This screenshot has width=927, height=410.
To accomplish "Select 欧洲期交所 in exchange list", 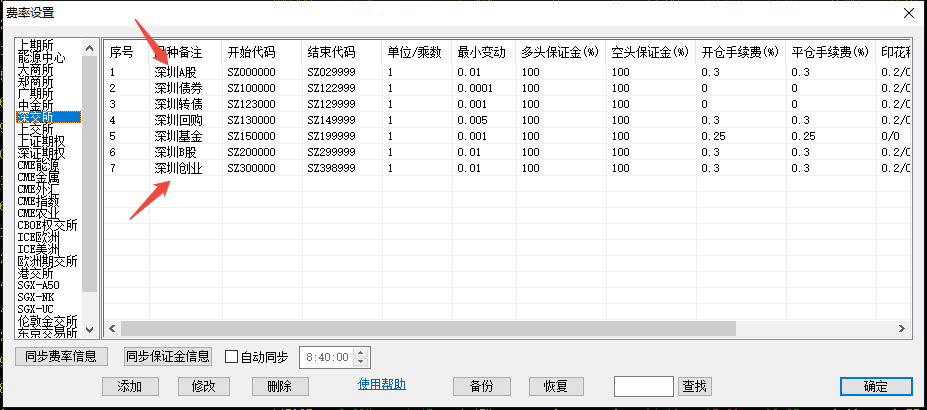I will [49, 261].
